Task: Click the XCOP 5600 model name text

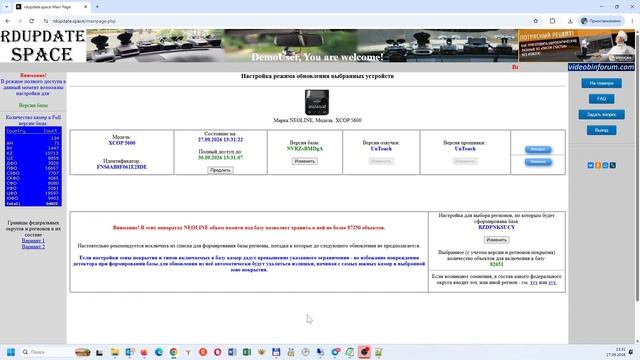Action: click(x=122, y=143)
